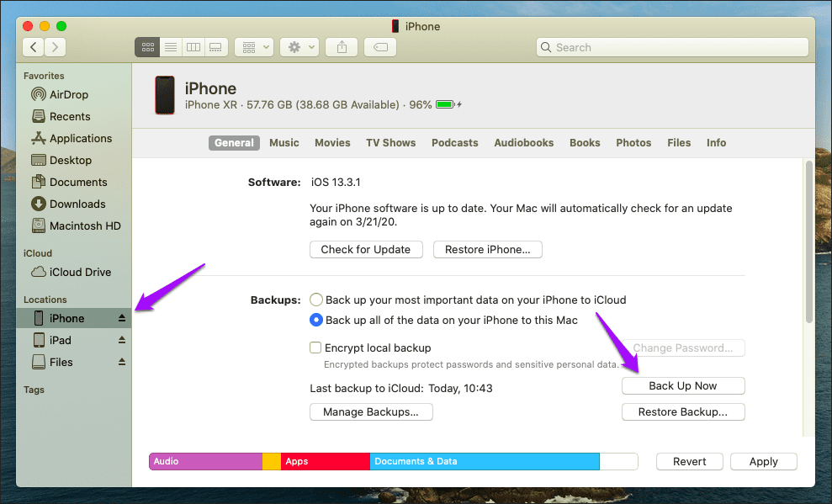The image size is (832, 504).
Task: Click Restore iPhone... button
Action: 488,249
